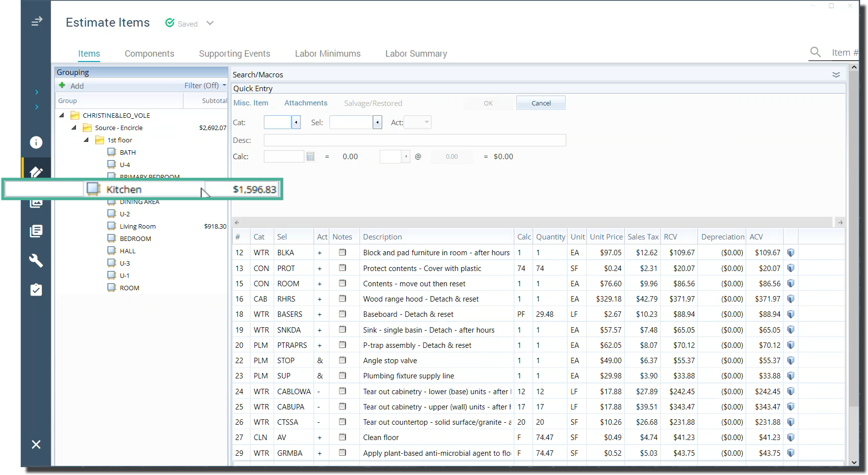Open the Attachments link
This screenshot has height=475, width=868.
coord(306,103)
